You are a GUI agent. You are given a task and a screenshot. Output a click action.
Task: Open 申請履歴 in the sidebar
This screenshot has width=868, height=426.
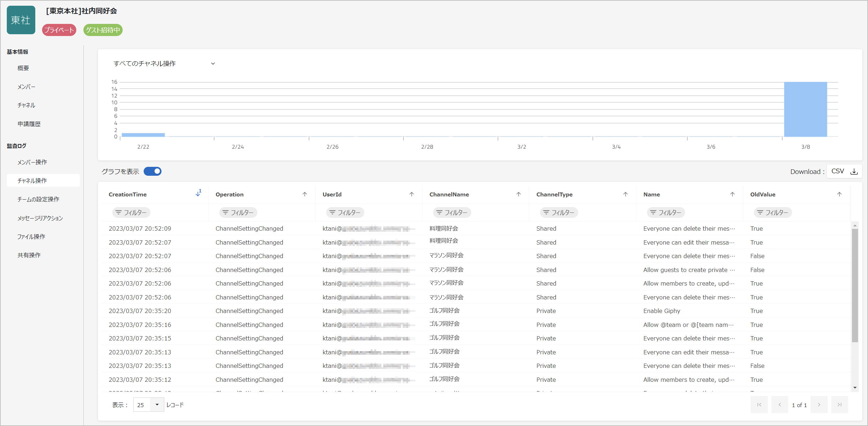coord(29,124)
